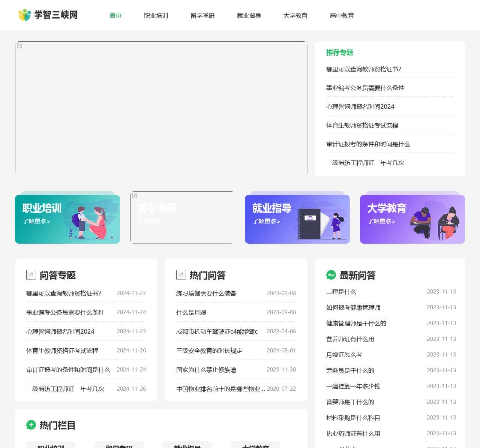Viewport: 480px width, 448px height.
Task: Click the icon next to 问答专题 heading
Action: coord(31,275)
